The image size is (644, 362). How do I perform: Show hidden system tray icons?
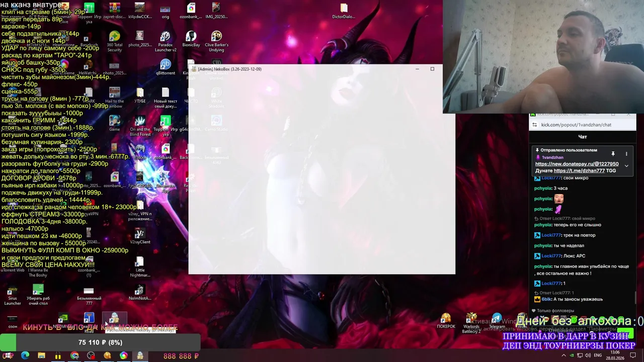click(563, 355)
